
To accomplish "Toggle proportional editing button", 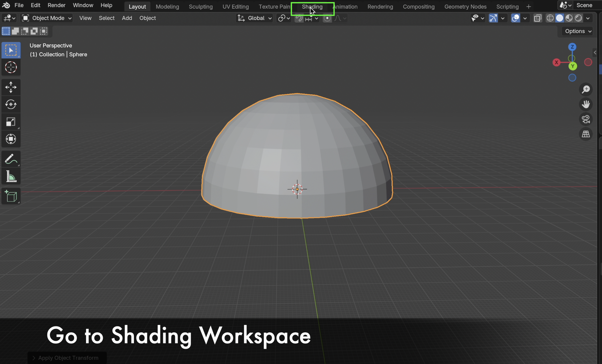I will pos(327,18).
